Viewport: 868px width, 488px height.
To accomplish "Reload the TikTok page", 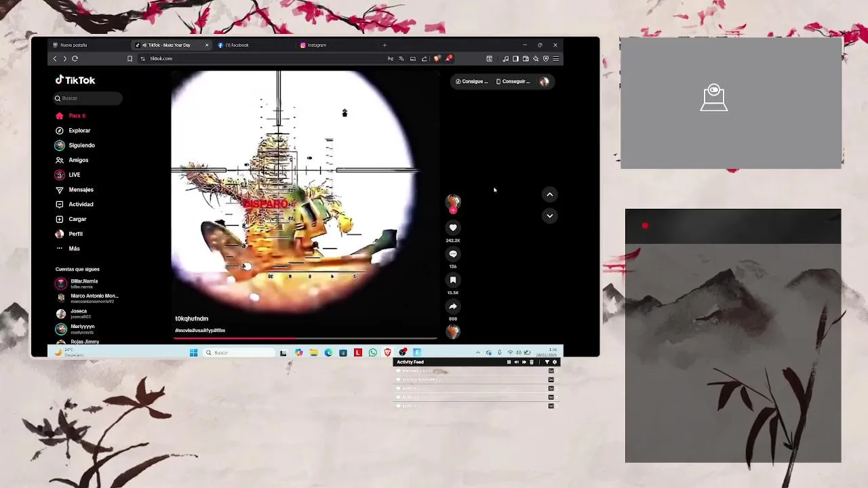I will click(x=75, y=59).
